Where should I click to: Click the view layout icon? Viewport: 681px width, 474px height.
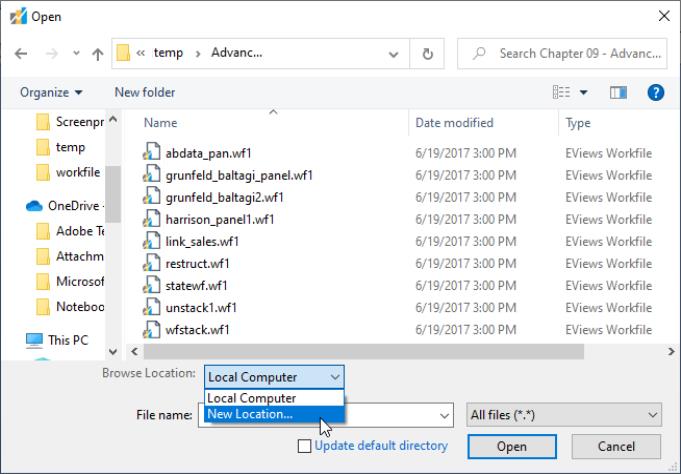[x=561, y=93]
